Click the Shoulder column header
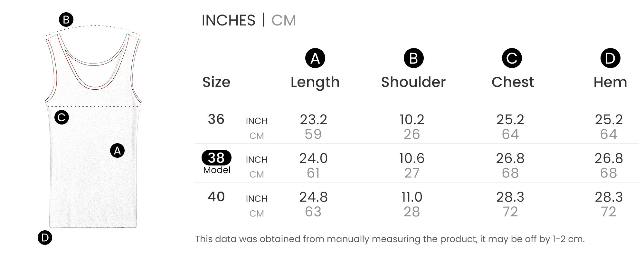Viewport: 644px width, 260px height. 413,82
